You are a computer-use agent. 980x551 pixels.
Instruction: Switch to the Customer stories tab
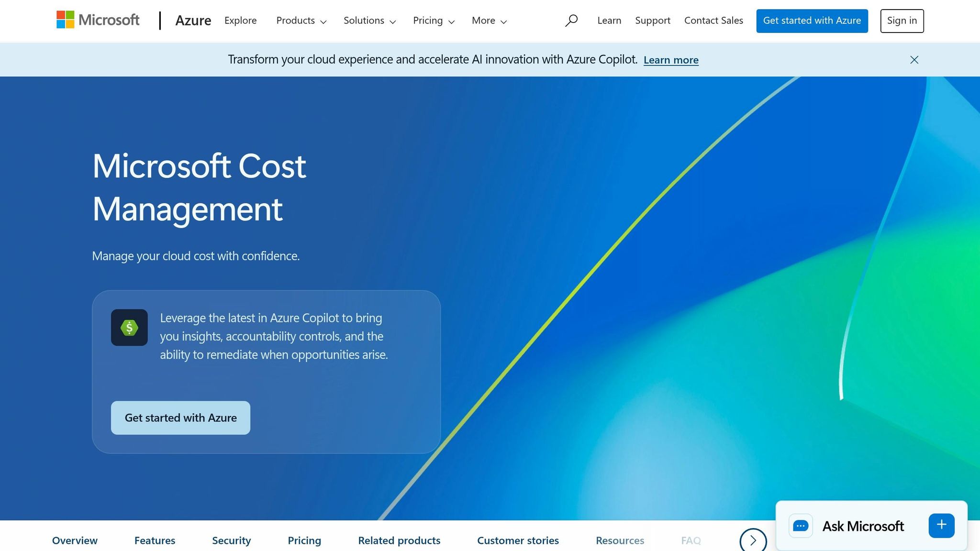pyautogui.click(x=518, y=540)
